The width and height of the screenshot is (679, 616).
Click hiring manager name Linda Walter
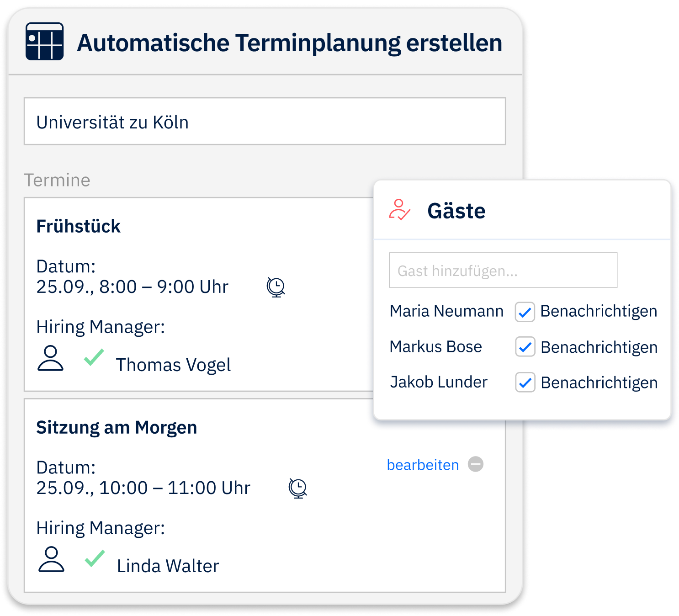[x=168, y=566]
